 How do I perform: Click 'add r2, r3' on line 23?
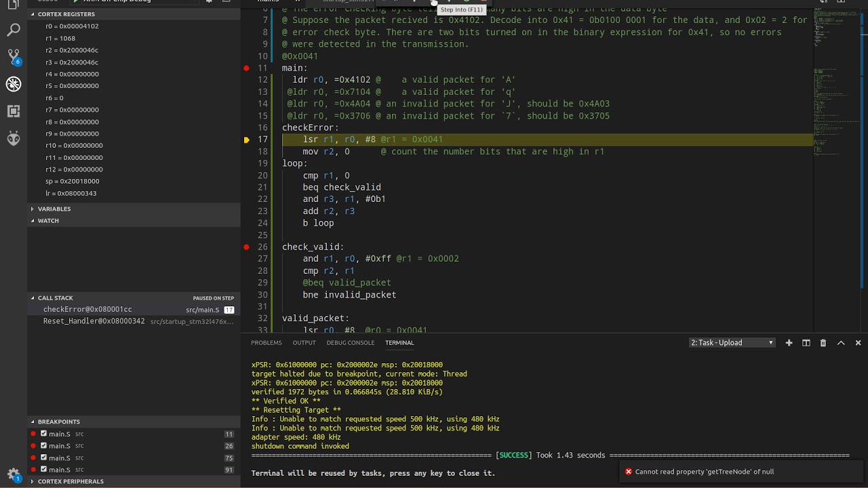click(x=329, y=211)
